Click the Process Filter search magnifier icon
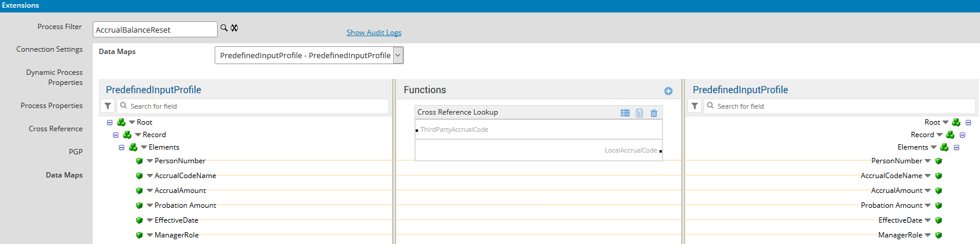 point(224,28)
